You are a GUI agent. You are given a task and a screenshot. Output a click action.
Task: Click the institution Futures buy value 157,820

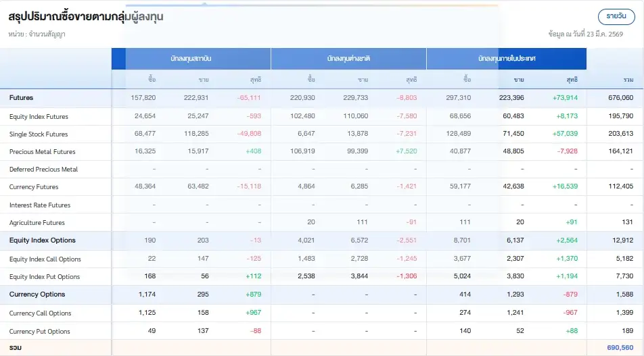click(143, 97)
